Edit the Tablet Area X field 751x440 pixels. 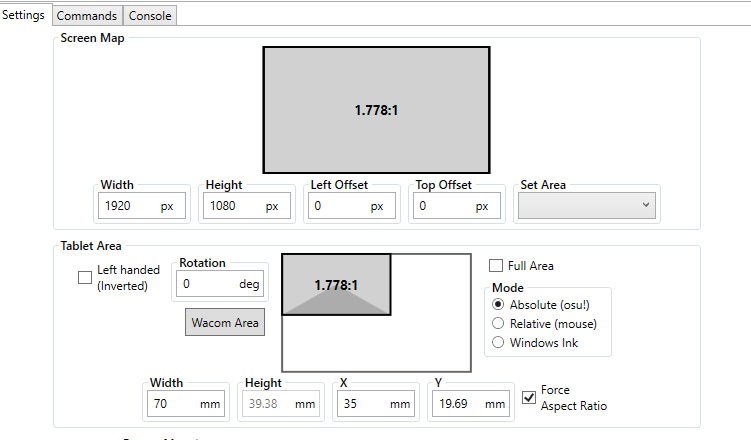coord(376,404)
